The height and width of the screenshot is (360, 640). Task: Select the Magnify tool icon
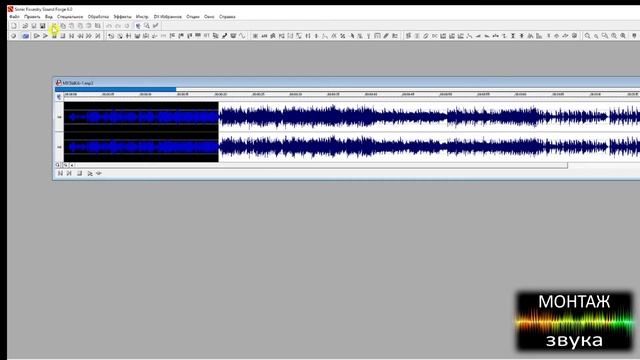(147, 26)
